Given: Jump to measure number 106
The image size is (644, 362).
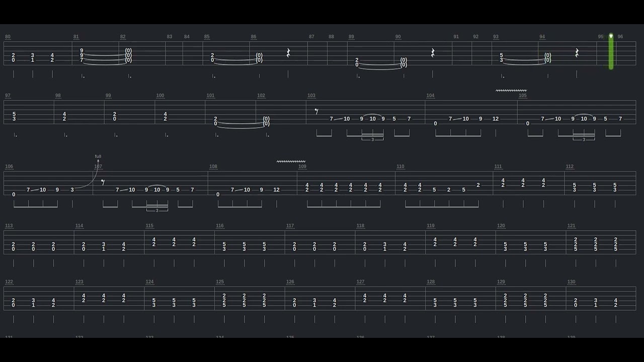Looking at the screenshot, I should 9,166.
